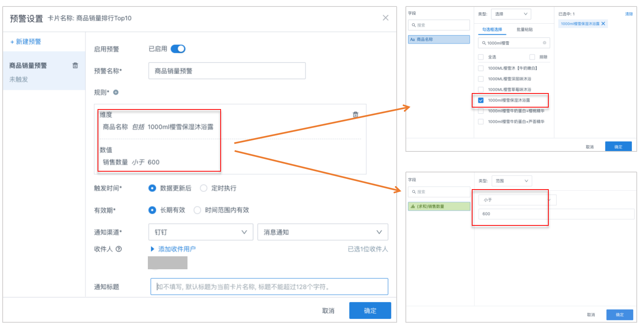
Task: Delete the rule using its trash icon
Action: 355,114
